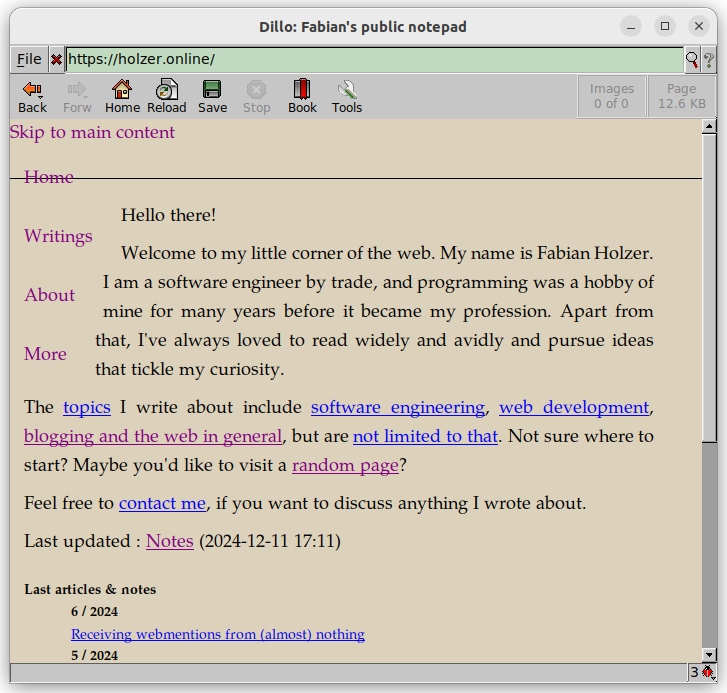
Task: Clear the URL with the red X
Action: coord(57,60)
